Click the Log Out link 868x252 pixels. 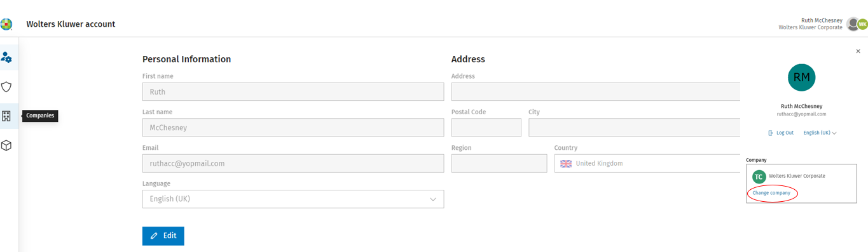click(781, 133)
